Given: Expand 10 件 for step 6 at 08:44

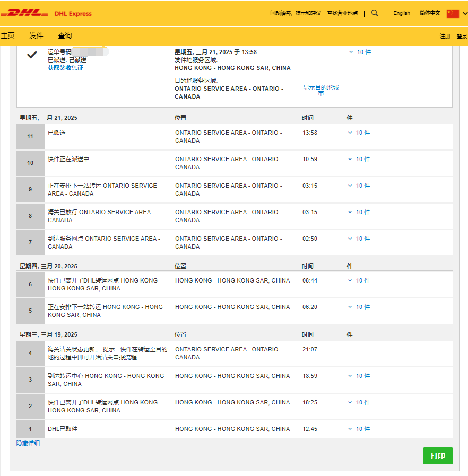Looking at the screenshot, I should click(x=359, y=280).
